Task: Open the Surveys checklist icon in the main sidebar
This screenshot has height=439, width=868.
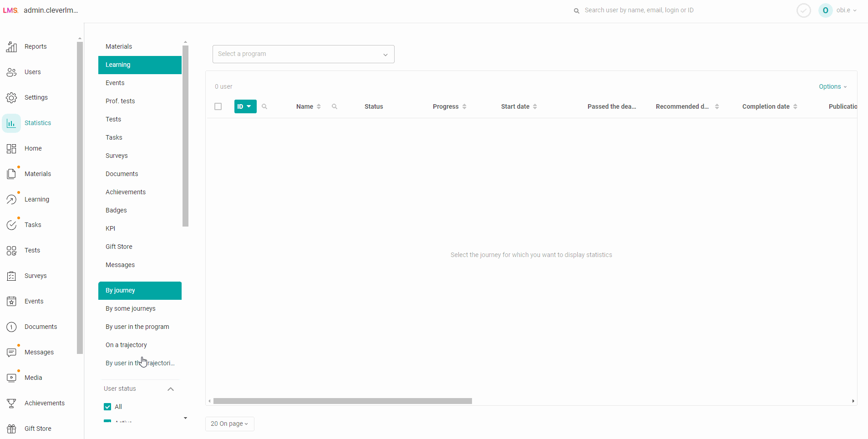Action: coord(12,276)
